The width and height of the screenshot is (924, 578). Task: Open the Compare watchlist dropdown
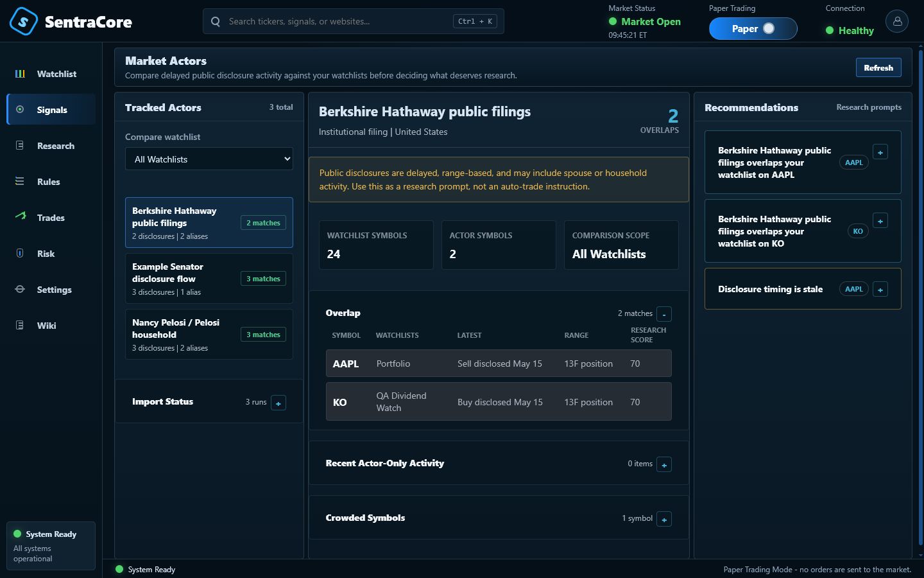click(x=209, y=159)
